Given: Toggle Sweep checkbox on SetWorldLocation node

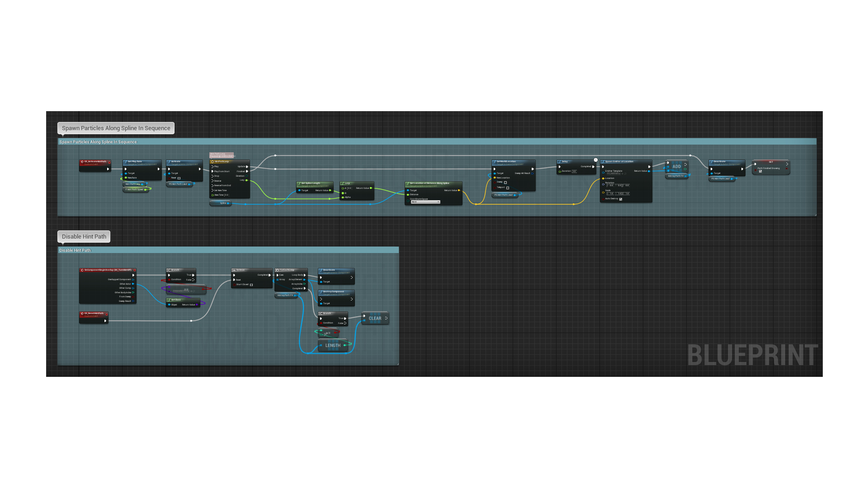Looking at the screenshot, I should tap(505, 183).
